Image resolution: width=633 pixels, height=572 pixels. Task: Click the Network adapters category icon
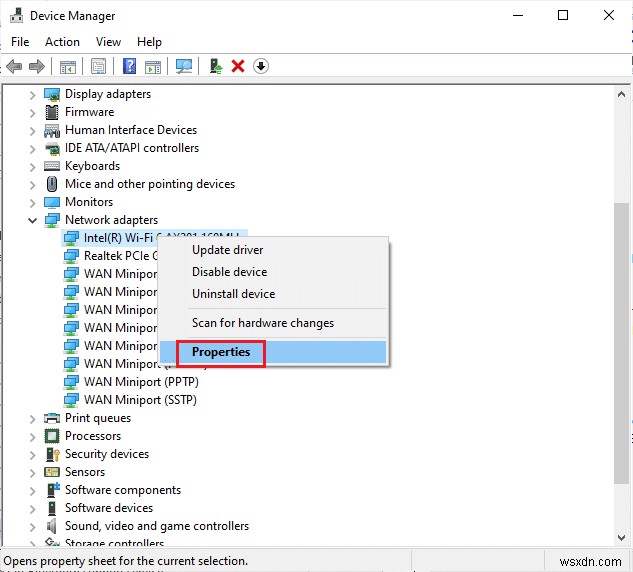pos(52,220)
